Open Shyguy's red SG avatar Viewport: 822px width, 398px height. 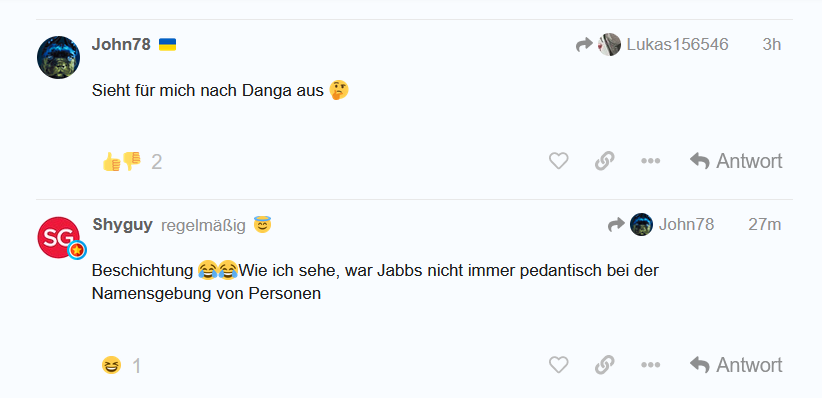tap(59, 238)
